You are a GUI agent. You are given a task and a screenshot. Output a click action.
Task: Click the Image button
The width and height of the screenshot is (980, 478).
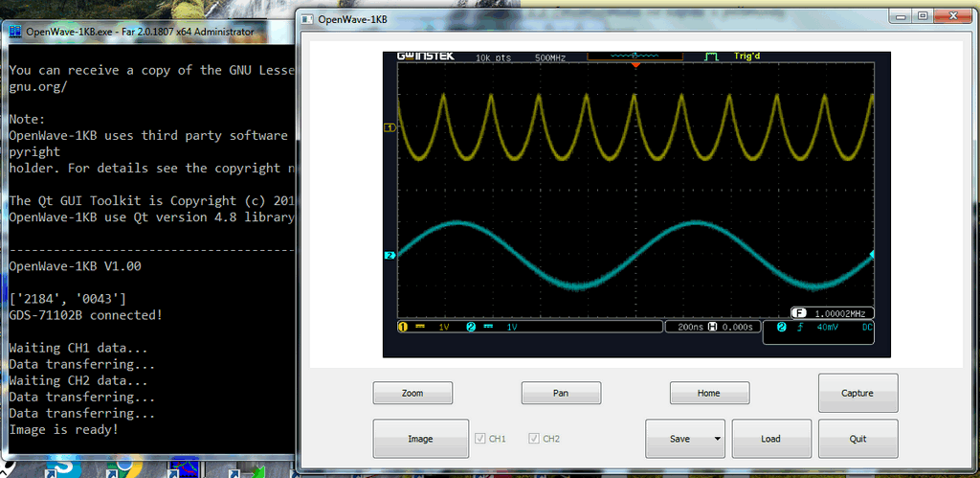click(x=420, y=439)
